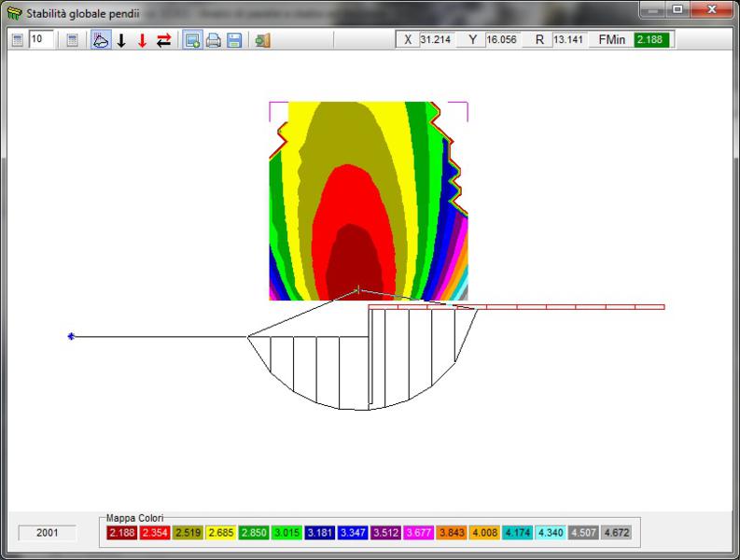
Task: Save using the floppy disk icon
Action: tap(234, 40)
